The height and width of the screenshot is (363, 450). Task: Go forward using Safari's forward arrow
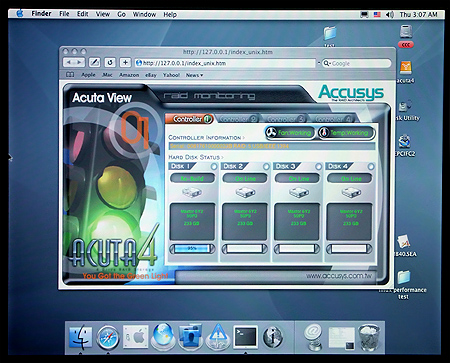point(79,62)
